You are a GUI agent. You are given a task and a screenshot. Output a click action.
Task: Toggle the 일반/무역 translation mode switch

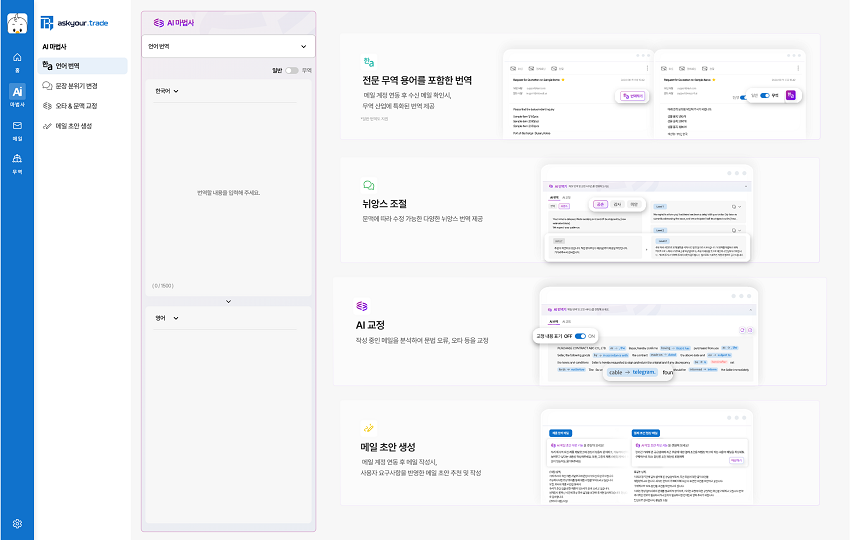coord(292,71)
